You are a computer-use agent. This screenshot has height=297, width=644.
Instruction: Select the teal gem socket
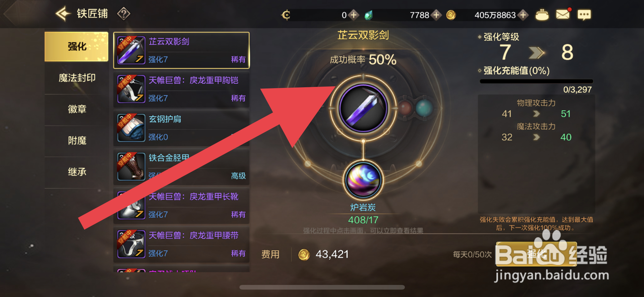coord(424,108)
